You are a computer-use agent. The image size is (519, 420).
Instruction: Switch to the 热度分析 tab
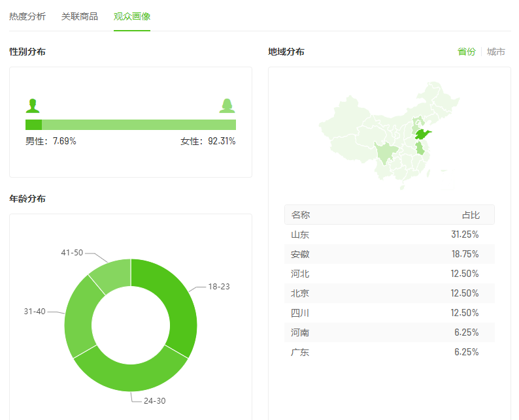pos(27,16)
